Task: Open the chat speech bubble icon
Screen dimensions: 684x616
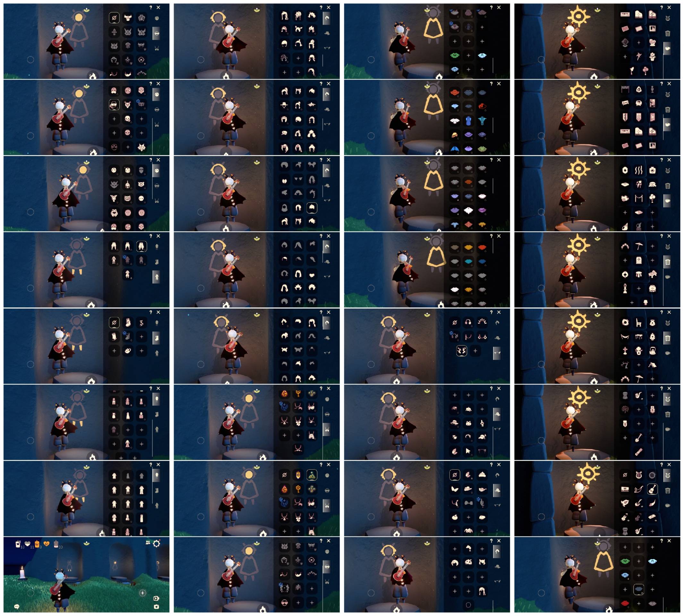Action: point(17,606)
